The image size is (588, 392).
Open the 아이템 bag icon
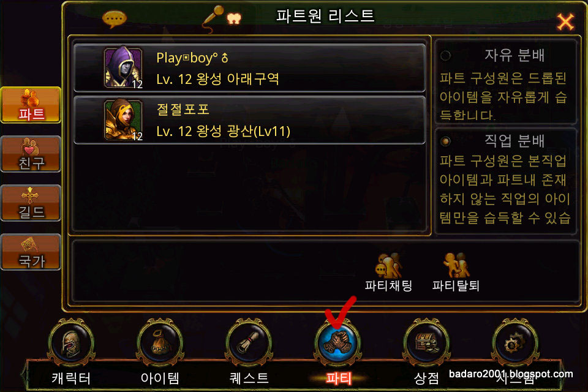point(160,342)
